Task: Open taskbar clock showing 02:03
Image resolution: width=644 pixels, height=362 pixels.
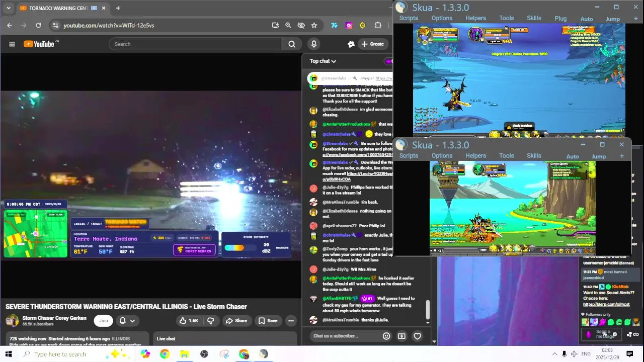Action: pos(607,353)
